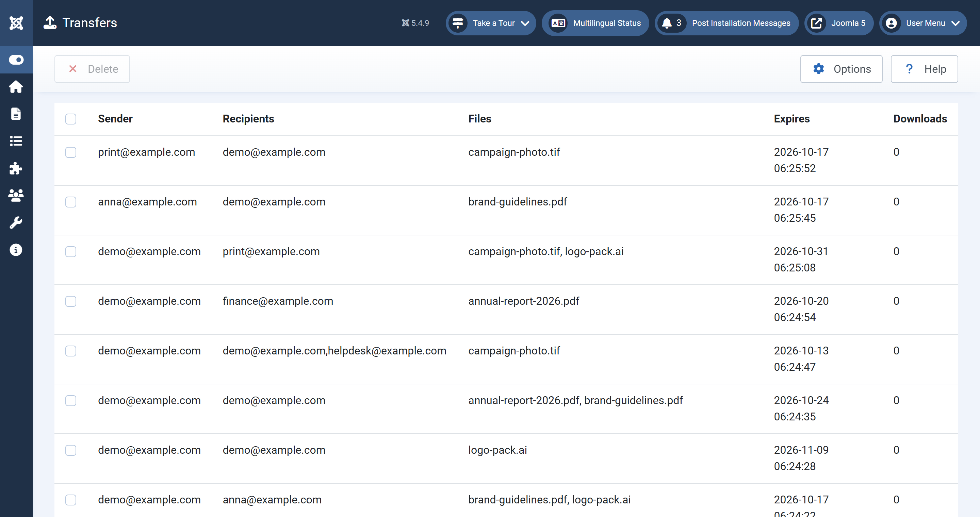Open the Components puzzle icon
The width and height of the screenshot is (980, 517).
[x=16, y=168]
